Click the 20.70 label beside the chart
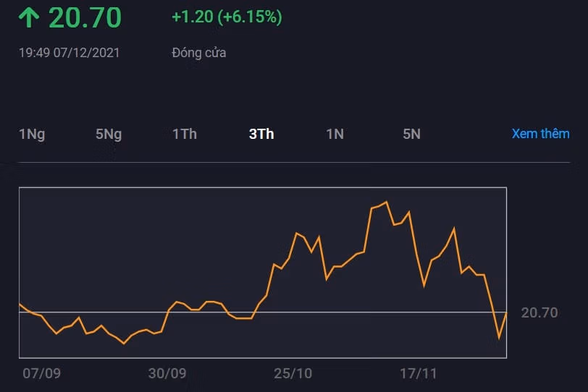This screenshot has width=588, height=392. coord(539,312)
